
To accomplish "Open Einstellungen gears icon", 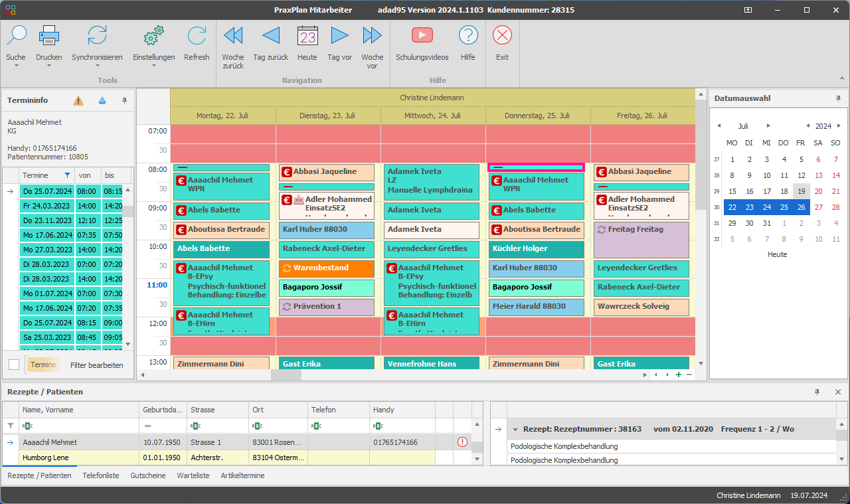I will pyautogui.click(x=153, y=35).
